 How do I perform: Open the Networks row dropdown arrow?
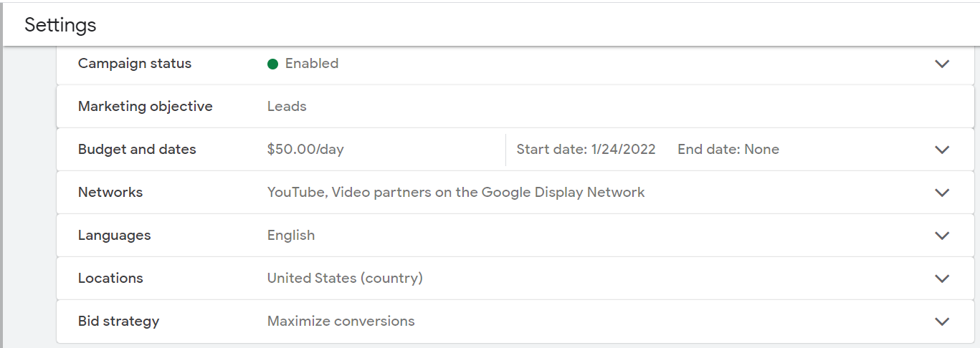coord(942,193)
